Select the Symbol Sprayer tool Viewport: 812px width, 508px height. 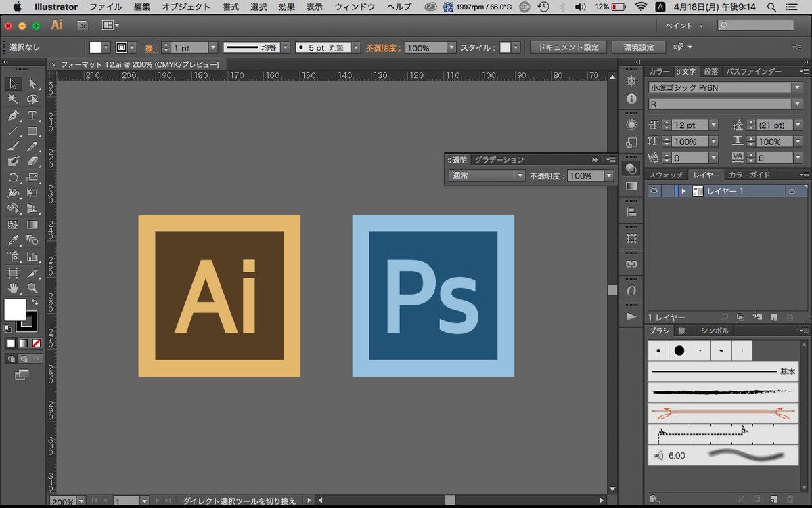(x=13, y=257)
